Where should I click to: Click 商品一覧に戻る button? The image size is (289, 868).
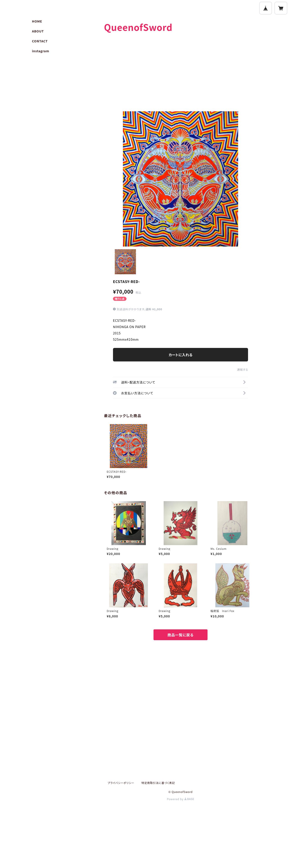pos(180,635)
